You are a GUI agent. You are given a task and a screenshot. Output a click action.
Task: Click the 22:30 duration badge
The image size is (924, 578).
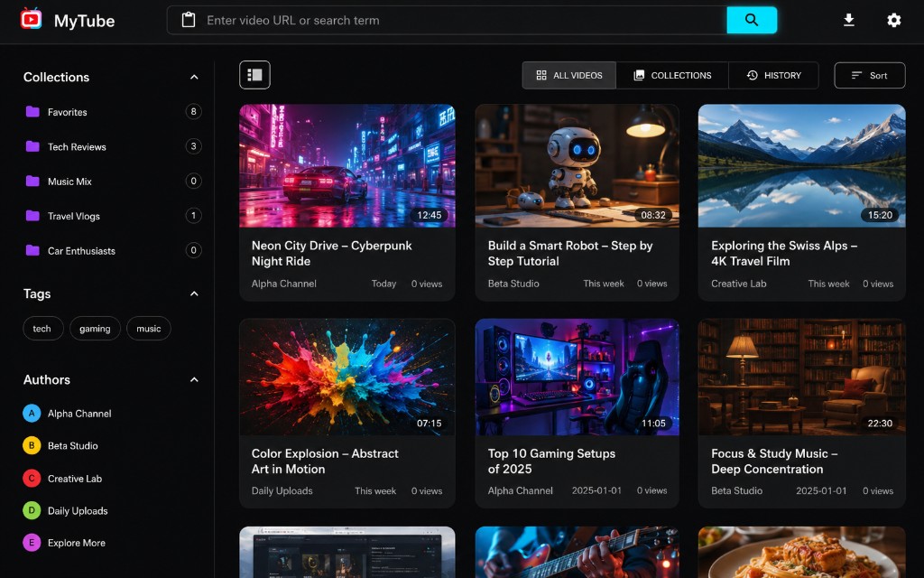pyautogui.click(x=880, y=423)
